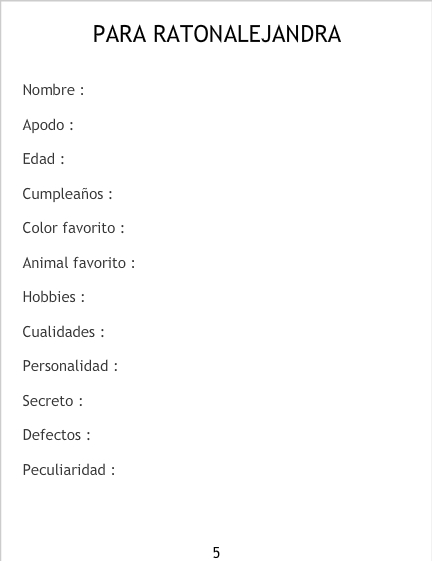The height and width of the screenshot is (561, 432).
Task: Click the Cumpleaños field label
Action: point(67,194)
